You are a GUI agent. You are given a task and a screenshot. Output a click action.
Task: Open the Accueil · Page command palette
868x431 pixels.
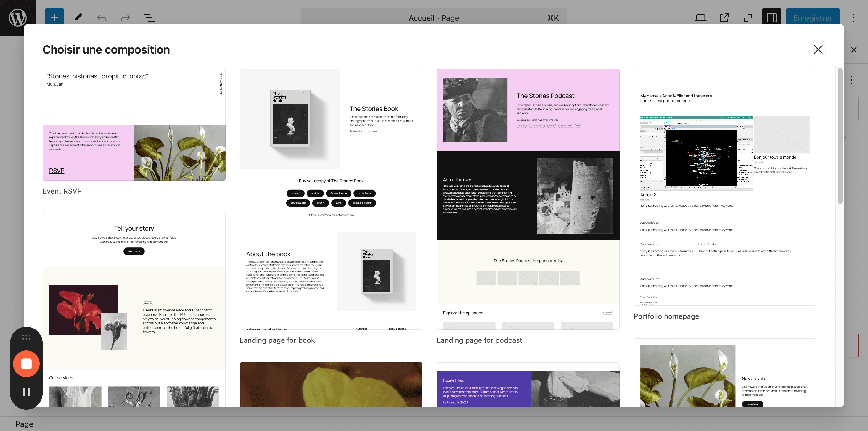(x=434, y=17)
